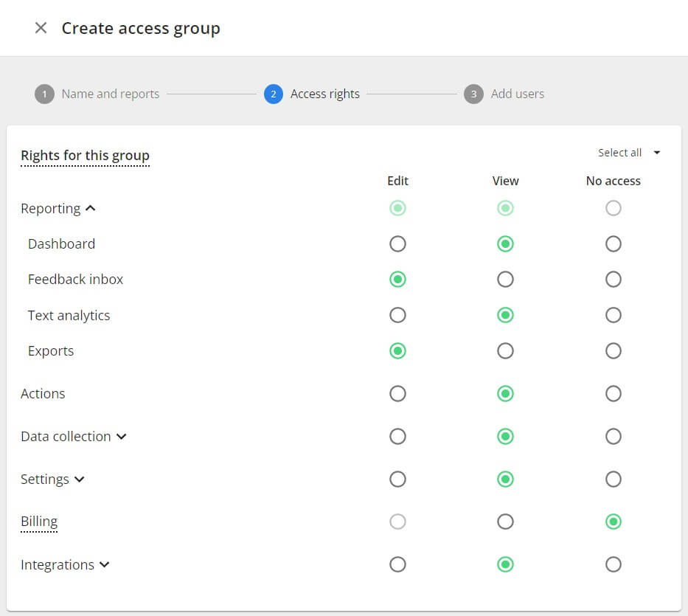Set Exports to View
Image resolution: width=688 pixels, height=616 pixels.
(505, 351)
